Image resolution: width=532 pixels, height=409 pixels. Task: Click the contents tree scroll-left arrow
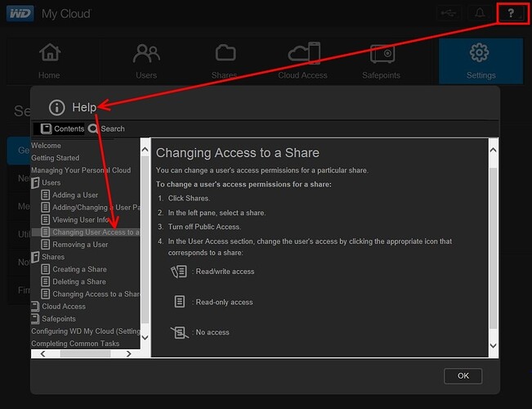pyautogui.click(x=42, y=353)
